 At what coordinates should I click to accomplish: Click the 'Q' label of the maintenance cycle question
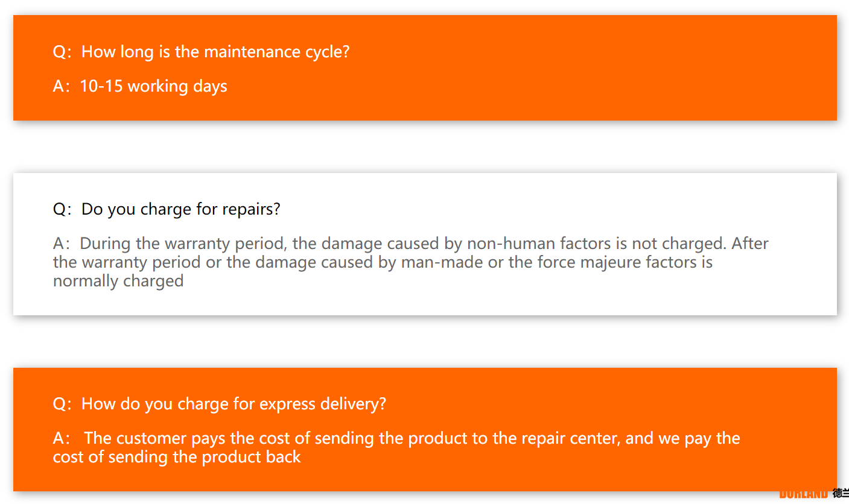tap(60, 52)
